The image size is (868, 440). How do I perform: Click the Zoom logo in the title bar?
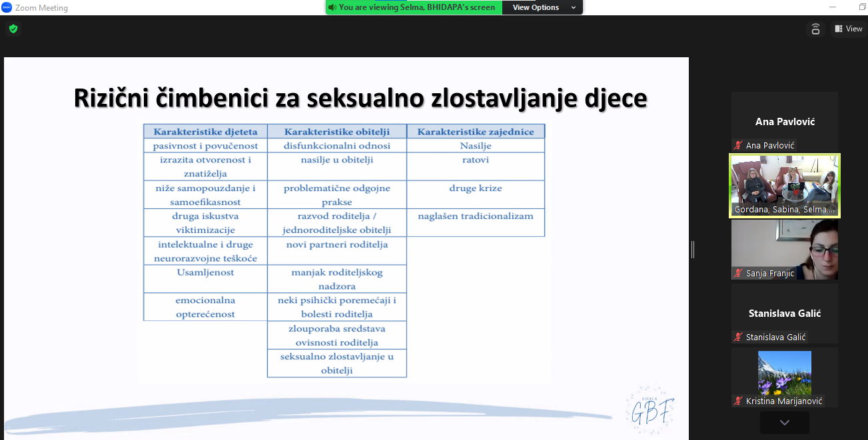(x=7, y=7)
